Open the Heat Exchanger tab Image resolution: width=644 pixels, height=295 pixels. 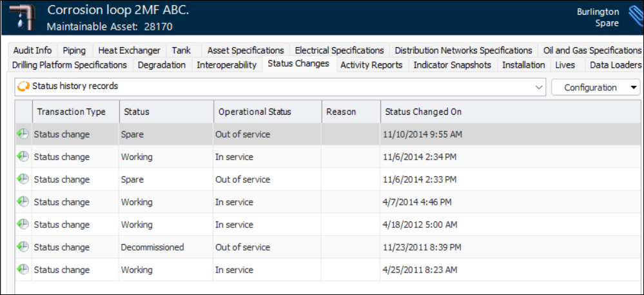click(x=129, y=50)
